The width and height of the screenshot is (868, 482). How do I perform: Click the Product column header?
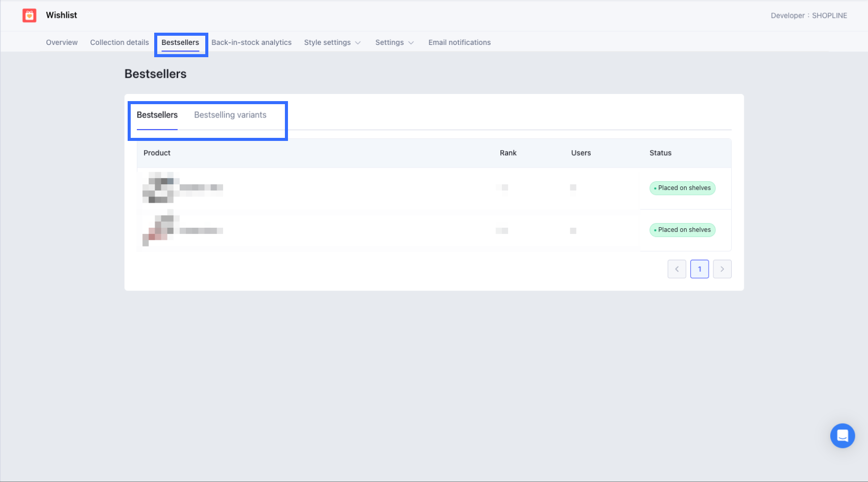(x=157, y=153)
